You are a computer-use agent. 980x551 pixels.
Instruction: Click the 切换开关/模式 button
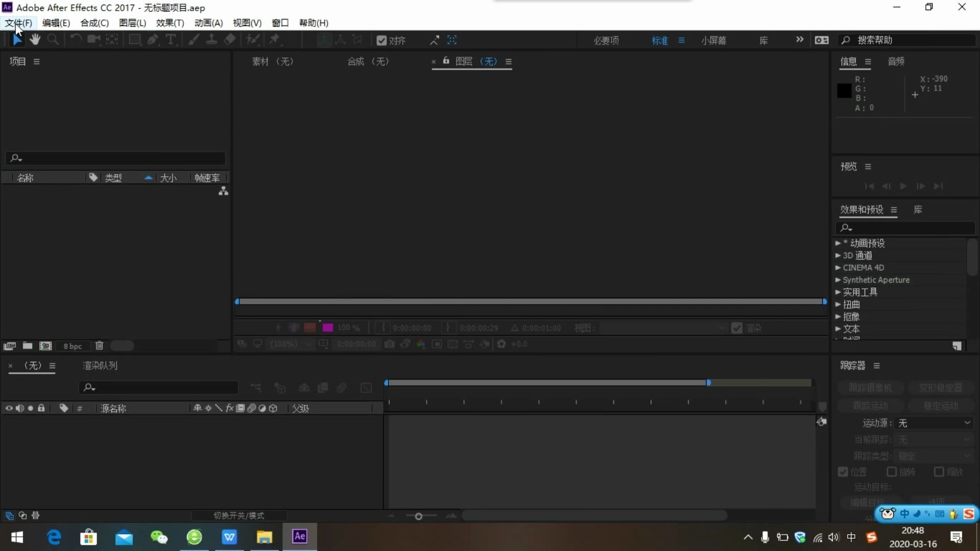pyautogui.click(x=238, y=516)
